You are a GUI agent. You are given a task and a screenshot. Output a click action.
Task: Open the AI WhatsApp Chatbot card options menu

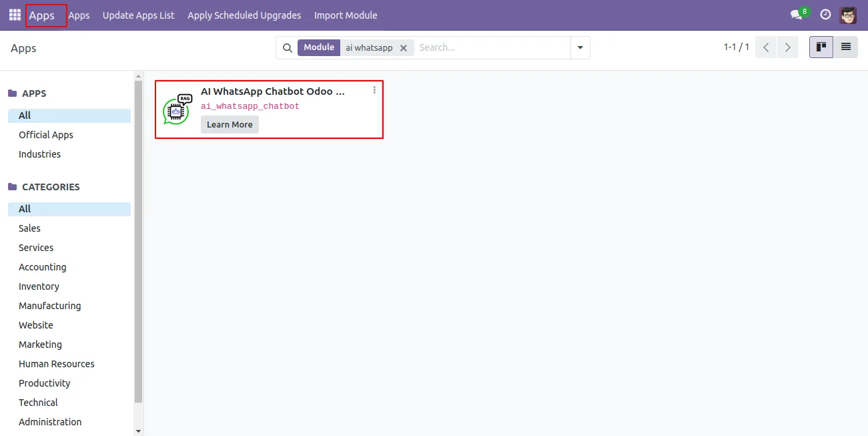374,90
